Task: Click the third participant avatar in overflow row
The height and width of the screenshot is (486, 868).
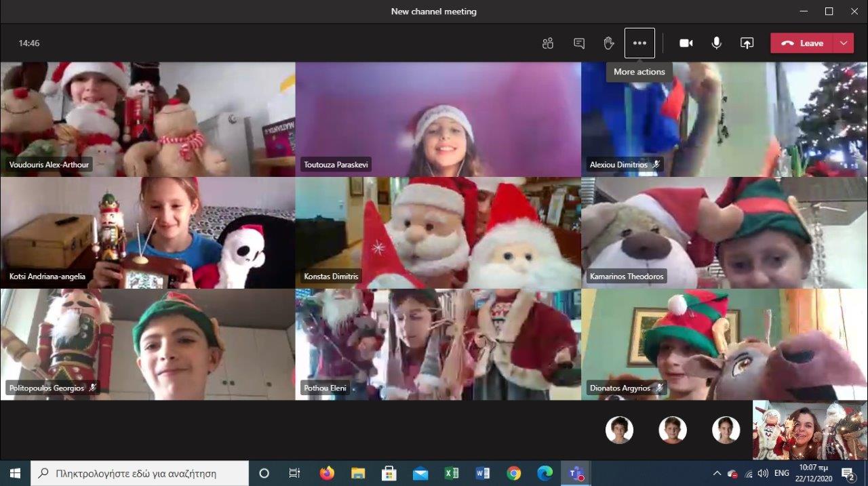Action: click(x=726, y=430)
